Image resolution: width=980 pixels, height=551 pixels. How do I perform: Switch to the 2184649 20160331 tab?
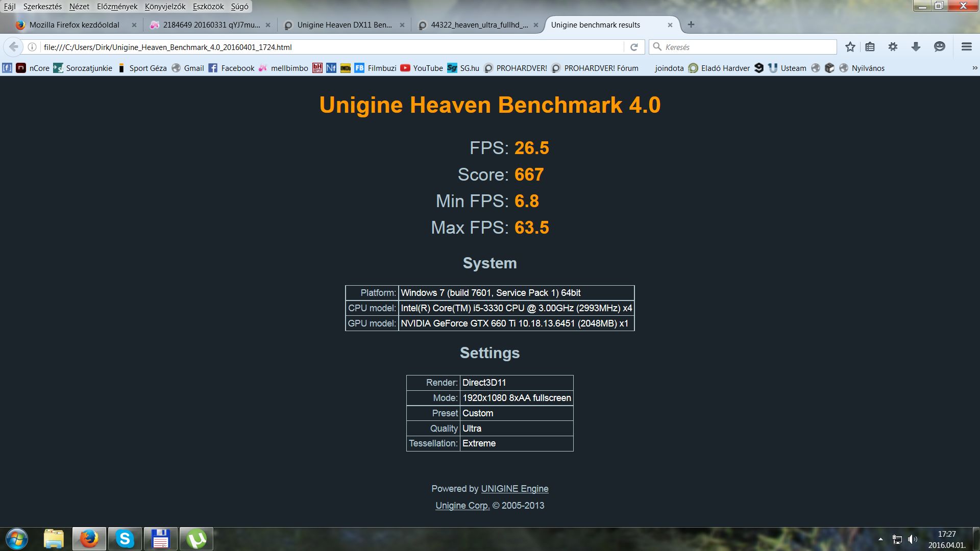coord(211,24)
